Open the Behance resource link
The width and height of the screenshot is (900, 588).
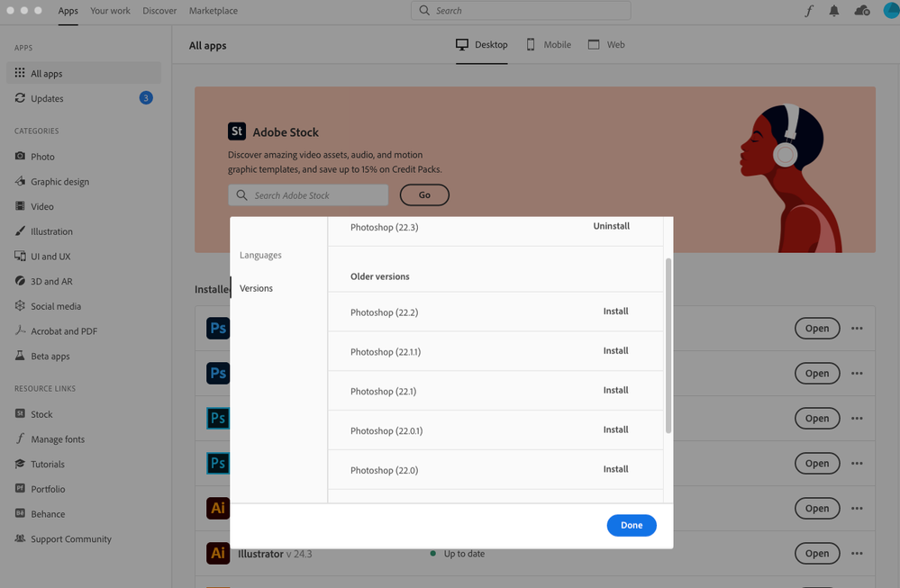pos(40,514)
